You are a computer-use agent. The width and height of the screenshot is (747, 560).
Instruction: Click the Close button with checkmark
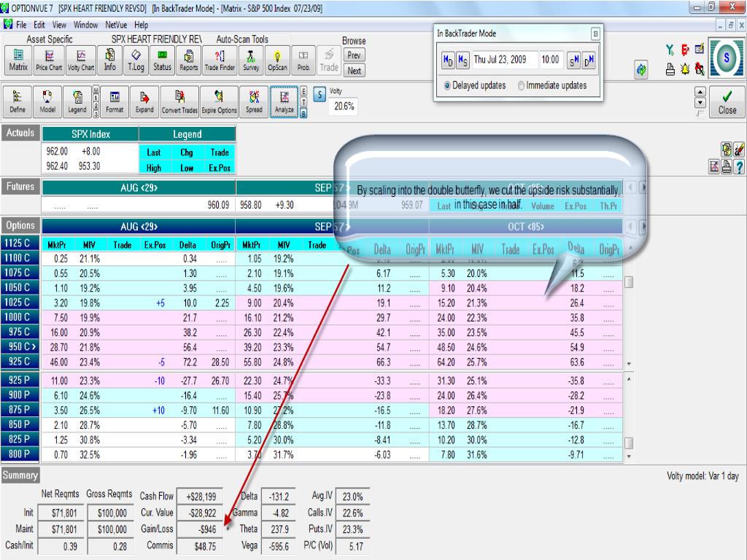(727, 101)
